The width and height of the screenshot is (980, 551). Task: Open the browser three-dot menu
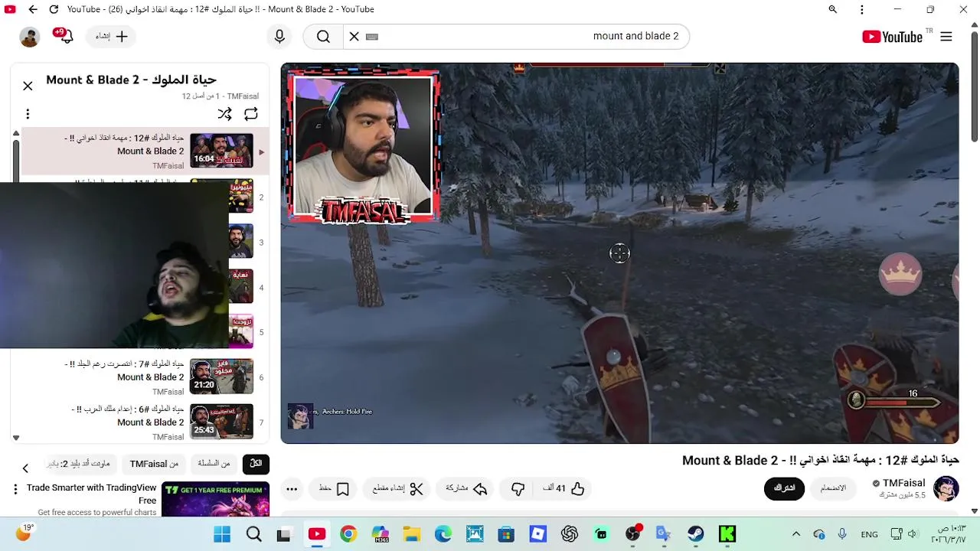[862, 9]
